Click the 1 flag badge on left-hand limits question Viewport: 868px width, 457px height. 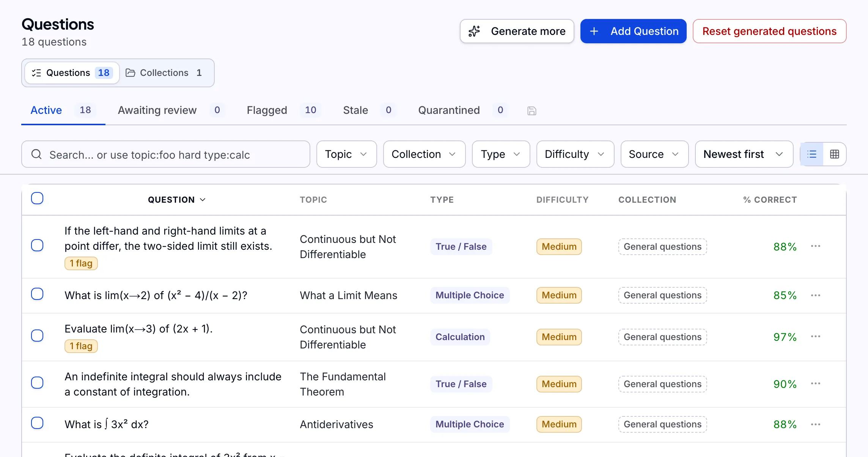[81, 263]
